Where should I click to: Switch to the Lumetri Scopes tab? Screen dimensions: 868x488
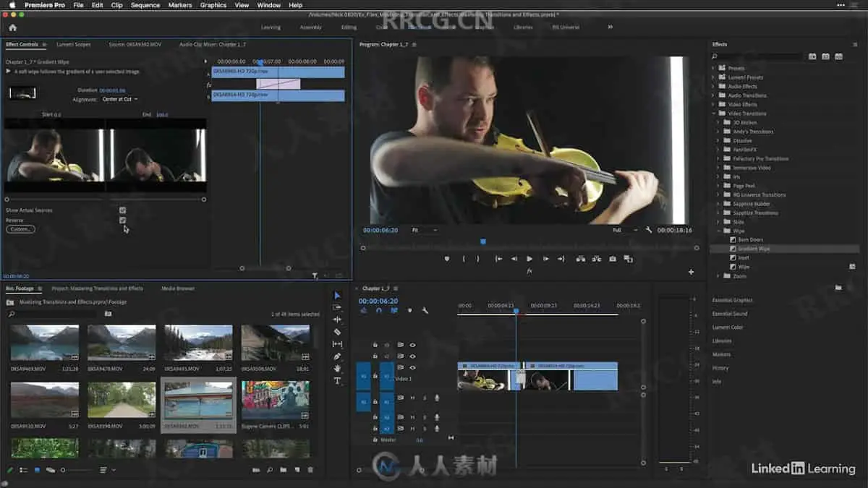pos(74,45)
